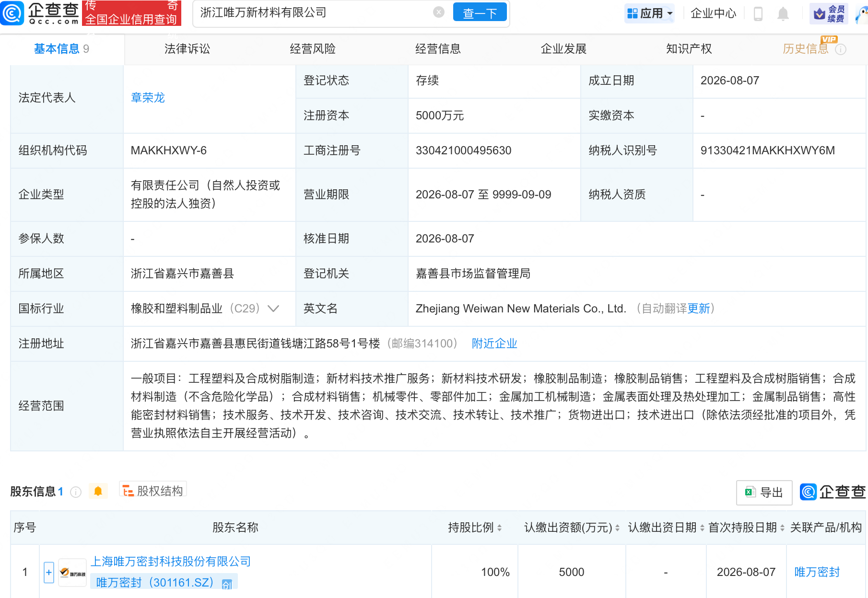Viewport: 868px width, 598px height.
Task: Select taxpayer ID 91330421MAKKHXWY6M
Action: tap(767, 150)
